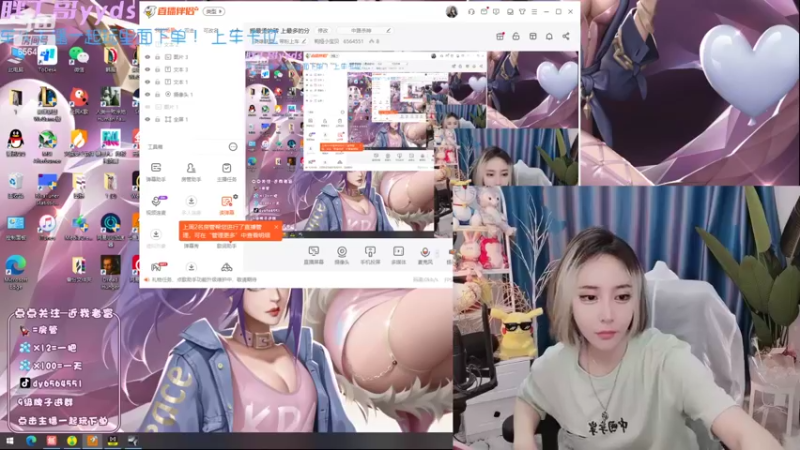Click the small gear beside the orange tool
Viewport: 800px width, 450px height.
(235, 196)
